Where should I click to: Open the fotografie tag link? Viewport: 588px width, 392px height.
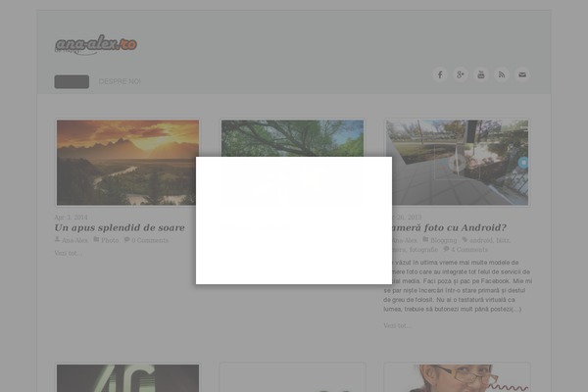tap(423, 250)
